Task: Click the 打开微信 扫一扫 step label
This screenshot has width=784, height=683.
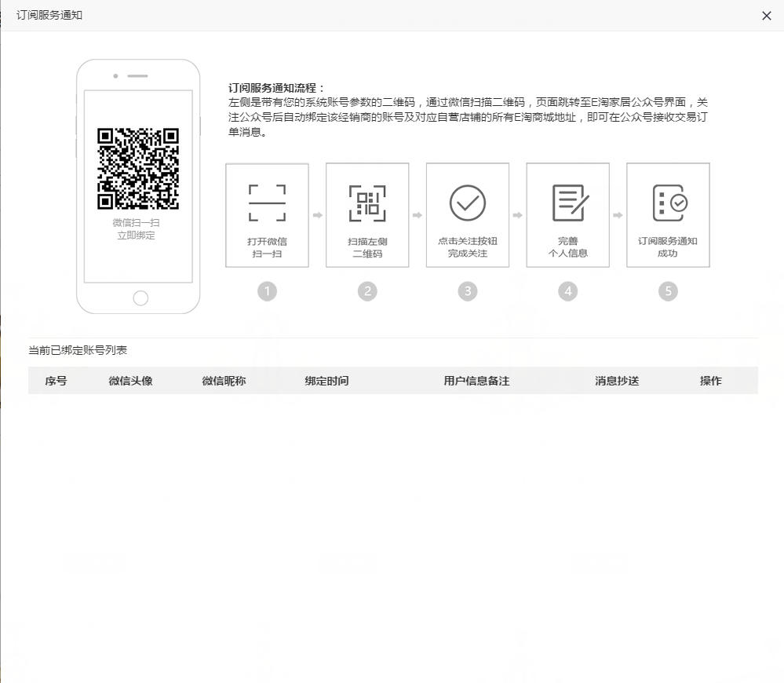Action: point(267,247)
